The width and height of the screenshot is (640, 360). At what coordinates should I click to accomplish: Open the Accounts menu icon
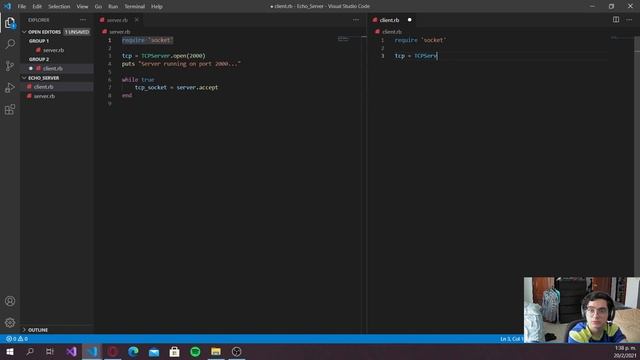tap(10, 301)
